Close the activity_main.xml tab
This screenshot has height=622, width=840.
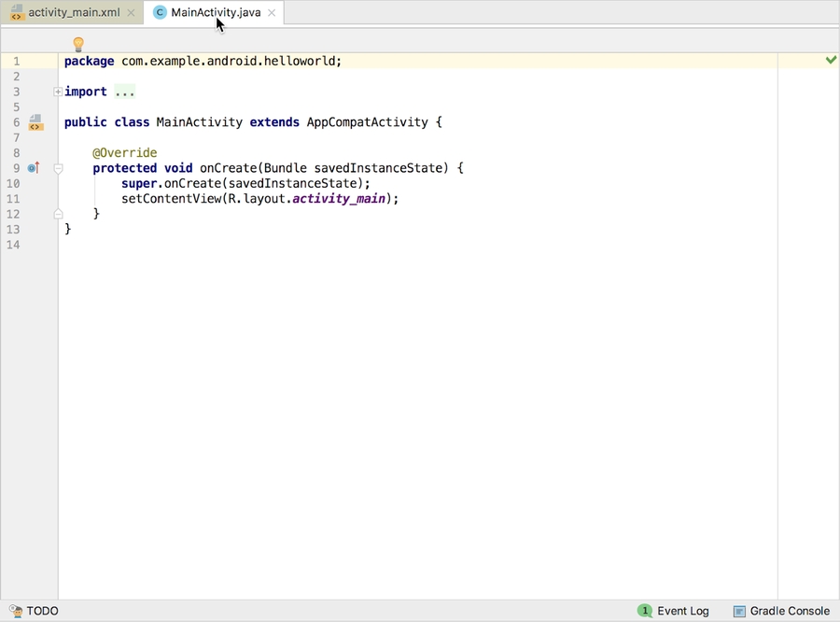[x=129, y=13]
